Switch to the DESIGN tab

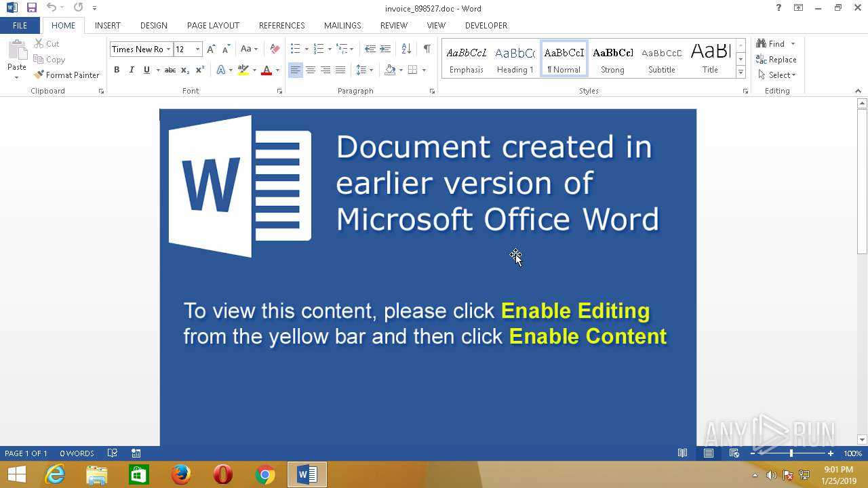point(154,25)
